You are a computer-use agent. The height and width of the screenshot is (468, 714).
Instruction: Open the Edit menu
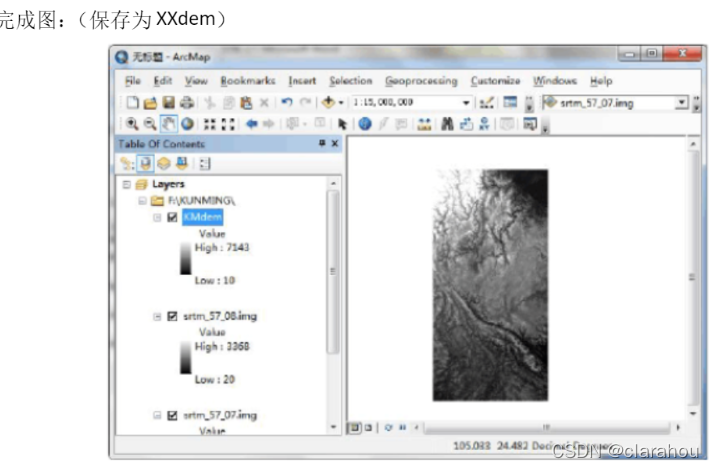click(163, 81)
